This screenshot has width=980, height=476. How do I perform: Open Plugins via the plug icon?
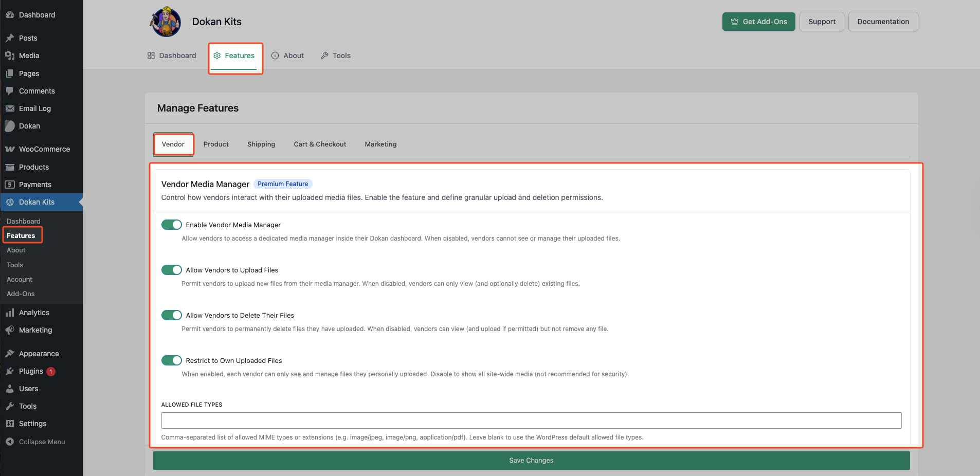pyautogui.click(x=10, y=371)
